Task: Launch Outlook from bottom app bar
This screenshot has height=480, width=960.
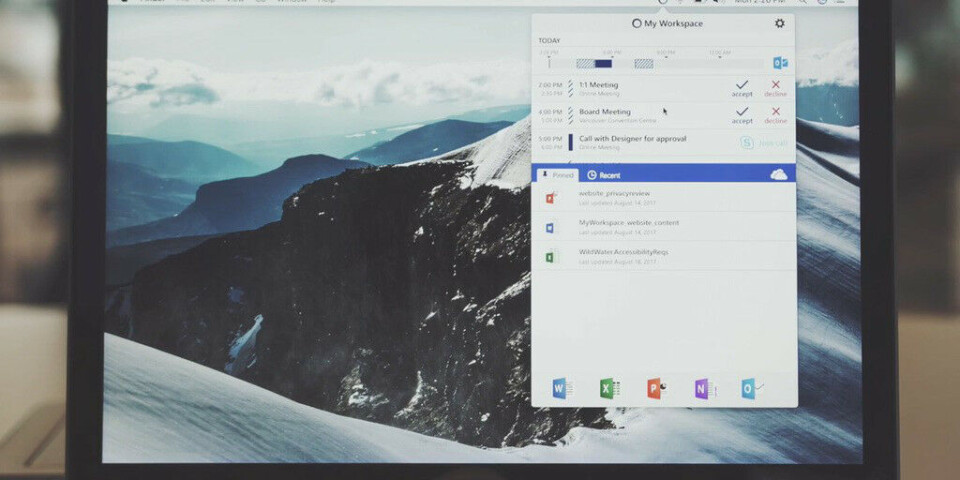Action: click(752, 388)
